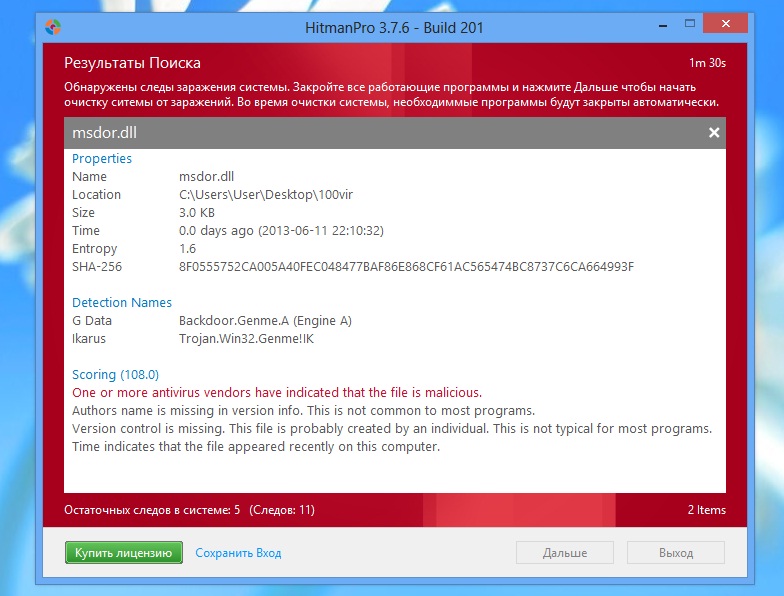Screen dimensions: 784x596
Task: Click the Authors name is missing line
Action: tap(304, 410)
